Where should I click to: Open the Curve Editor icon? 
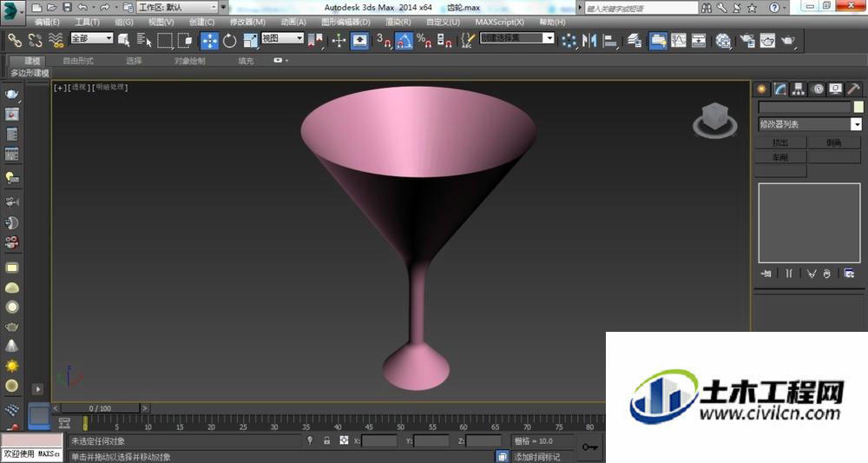(x=678, y=41)
